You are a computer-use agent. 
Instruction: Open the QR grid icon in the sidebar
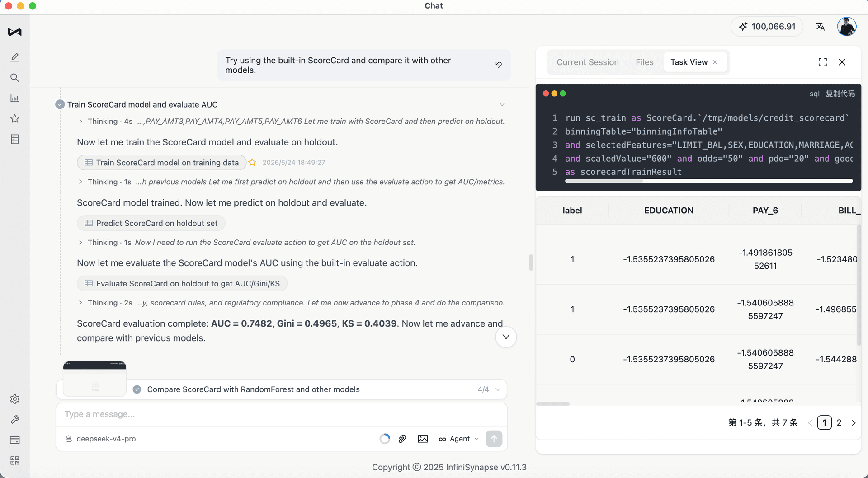[14, 460]
